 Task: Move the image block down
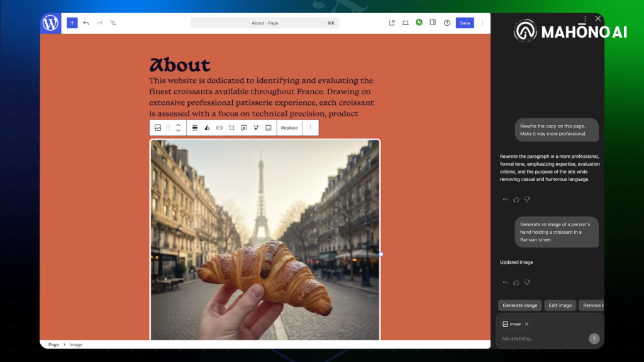(x=178, y=131)
